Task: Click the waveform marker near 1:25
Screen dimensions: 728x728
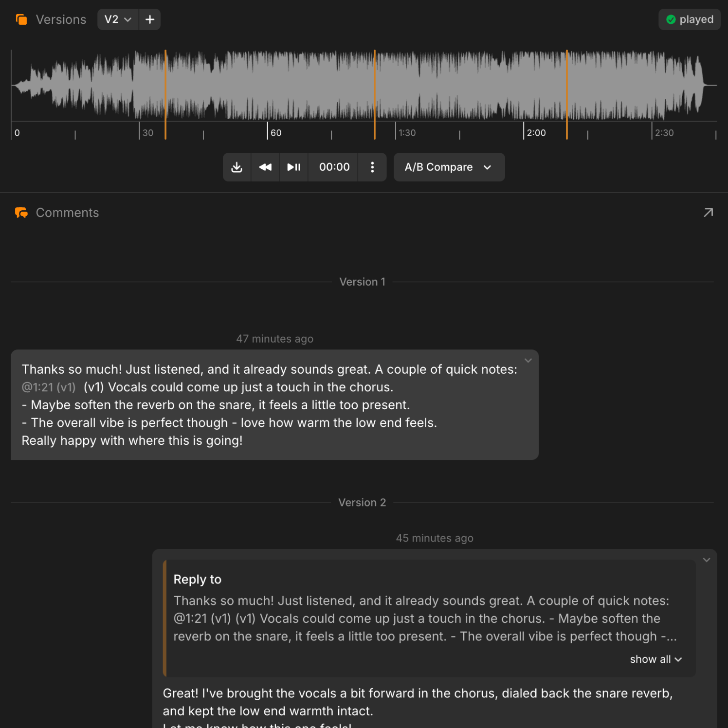Action: coord(374,94)
